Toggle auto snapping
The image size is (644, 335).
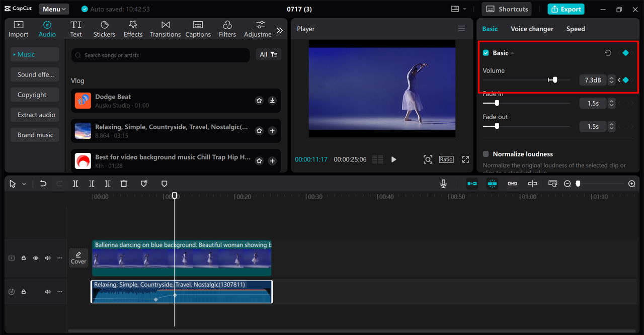[492, 184]
